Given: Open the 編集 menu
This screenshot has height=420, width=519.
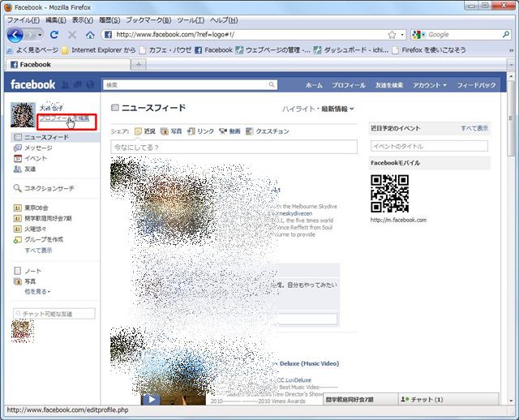Looking at the screenshot, I should pos(56,20).
